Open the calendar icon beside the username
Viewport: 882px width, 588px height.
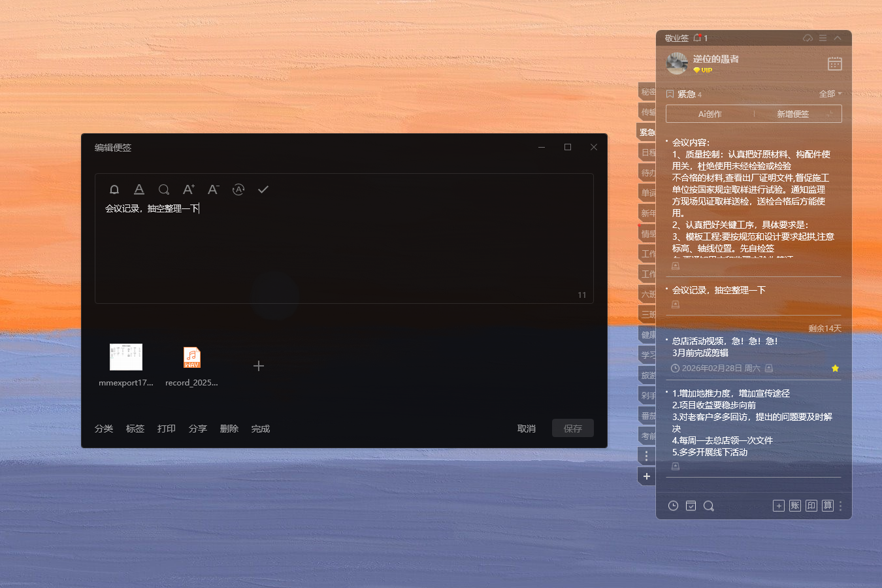click(834, 63)
